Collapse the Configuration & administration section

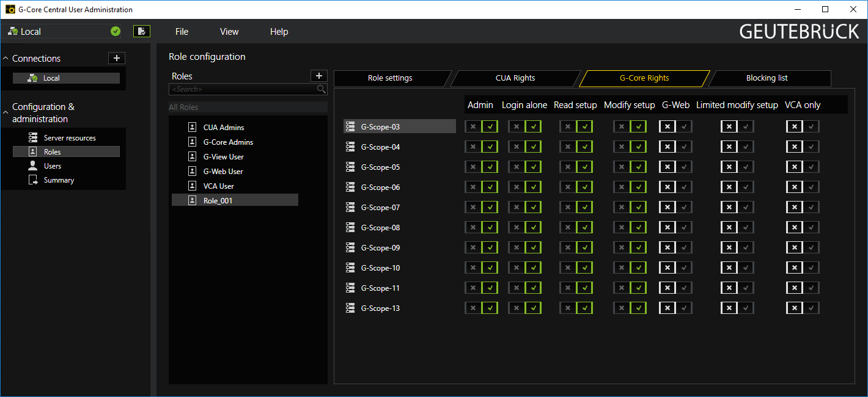[x=6, y=112]
